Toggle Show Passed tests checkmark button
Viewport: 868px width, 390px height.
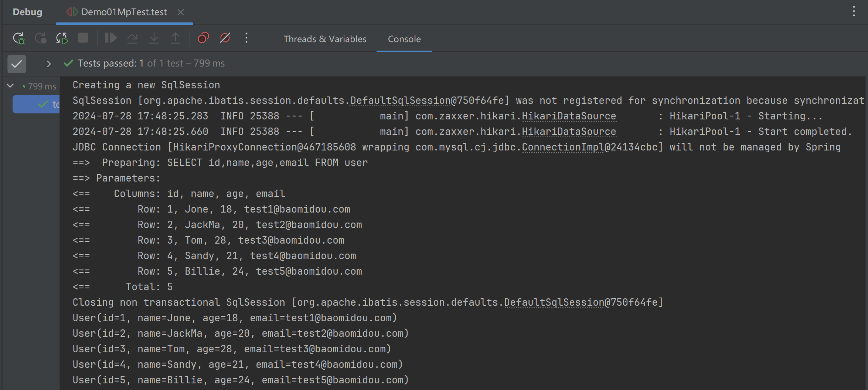coord(17,64)
